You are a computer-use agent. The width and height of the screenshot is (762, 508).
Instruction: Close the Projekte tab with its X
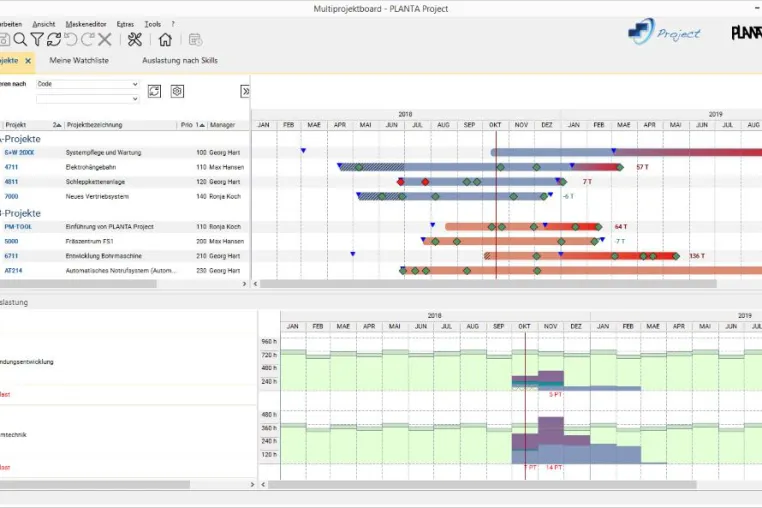pyautogui.click(x=28, y=61)
